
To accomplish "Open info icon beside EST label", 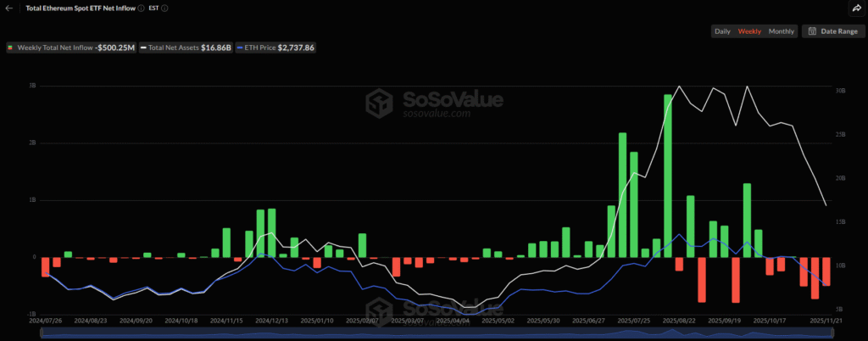I will click(x=165, y=8).
